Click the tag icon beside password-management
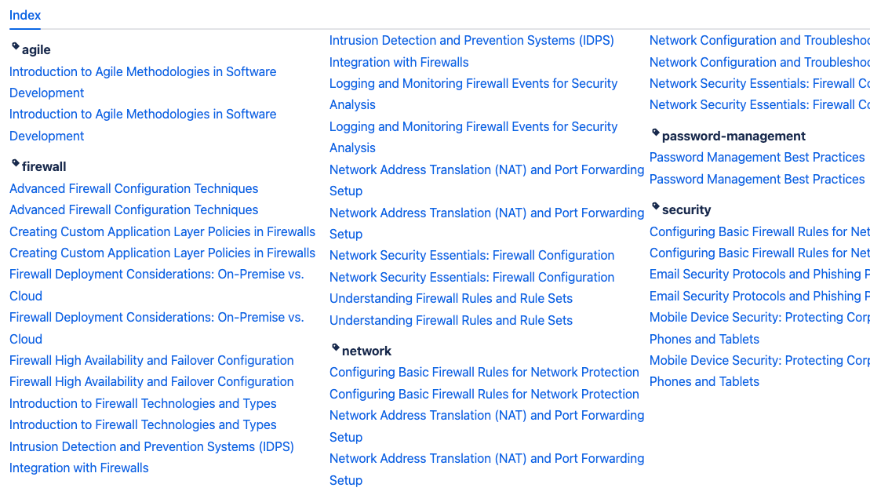This screenshot has height=495, width=870. [655, 133]
